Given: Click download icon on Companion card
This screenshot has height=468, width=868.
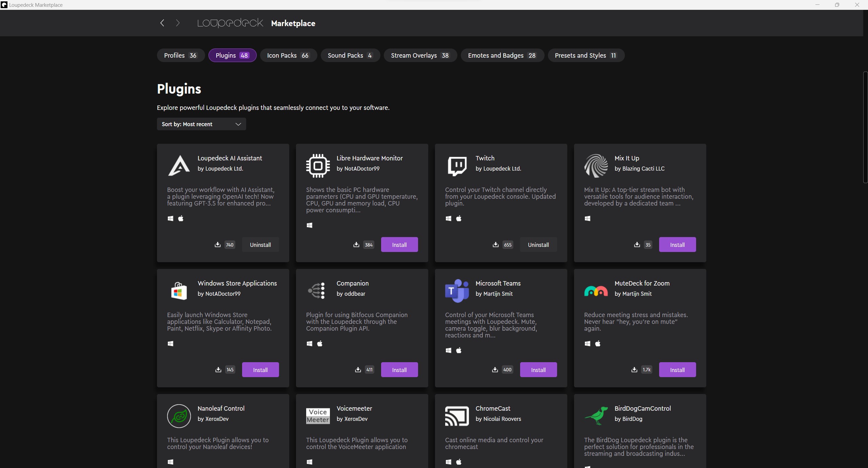Looking at the screenshot, I should (358, 370).
